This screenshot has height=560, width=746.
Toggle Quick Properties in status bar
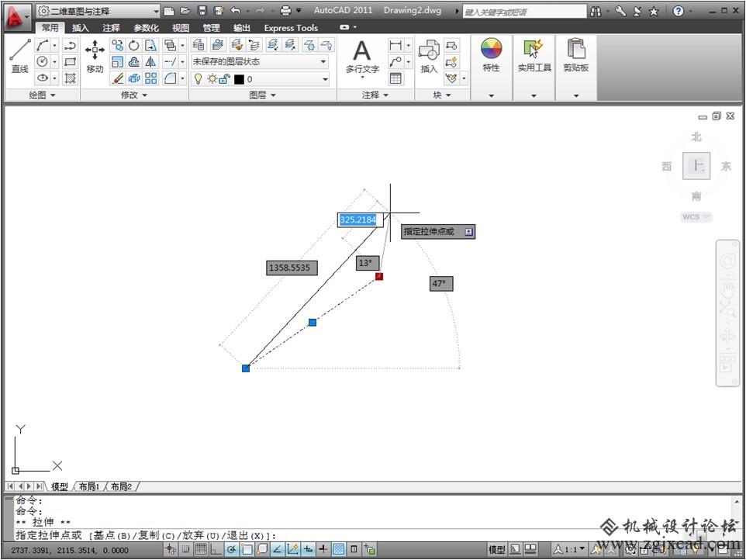pyautogui.click(x=354, y=549)
